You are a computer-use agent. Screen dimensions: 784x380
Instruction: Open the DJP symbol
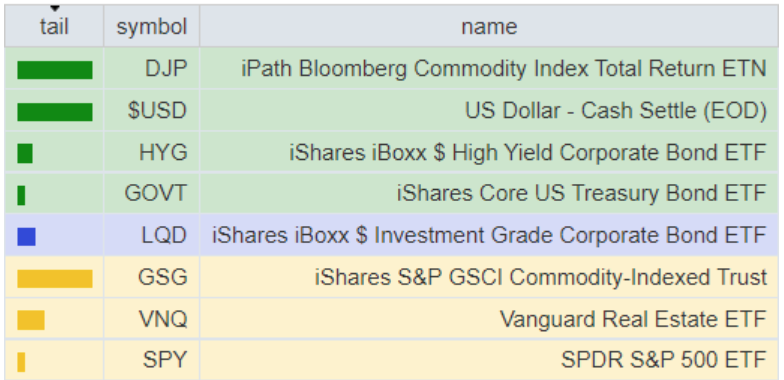click(x=166, y=69)
